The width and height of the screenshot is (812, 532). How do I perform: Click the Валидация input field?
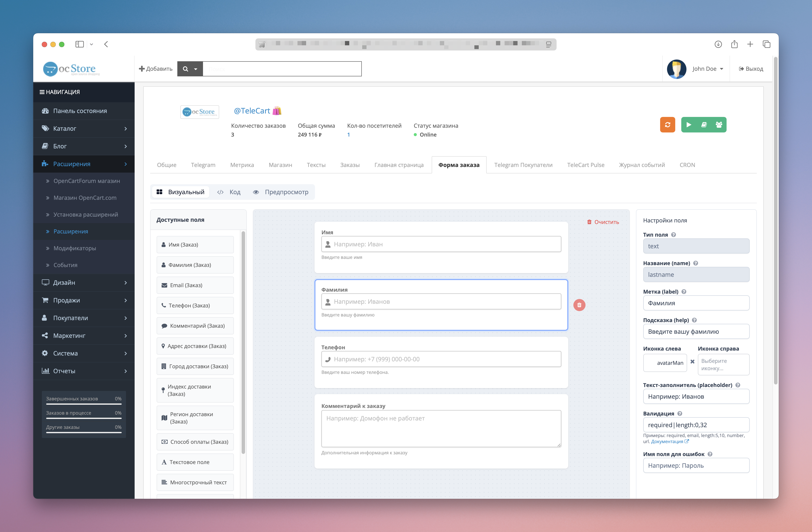pyautogui.click(x=696, y=425)
